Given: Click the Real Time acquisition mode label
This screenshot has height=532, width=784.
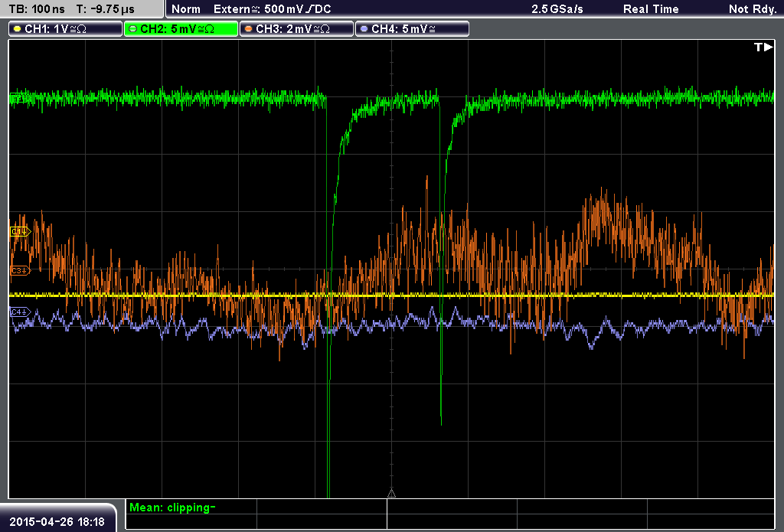Looking at the screenshot, I should click(x=651, y=9).
